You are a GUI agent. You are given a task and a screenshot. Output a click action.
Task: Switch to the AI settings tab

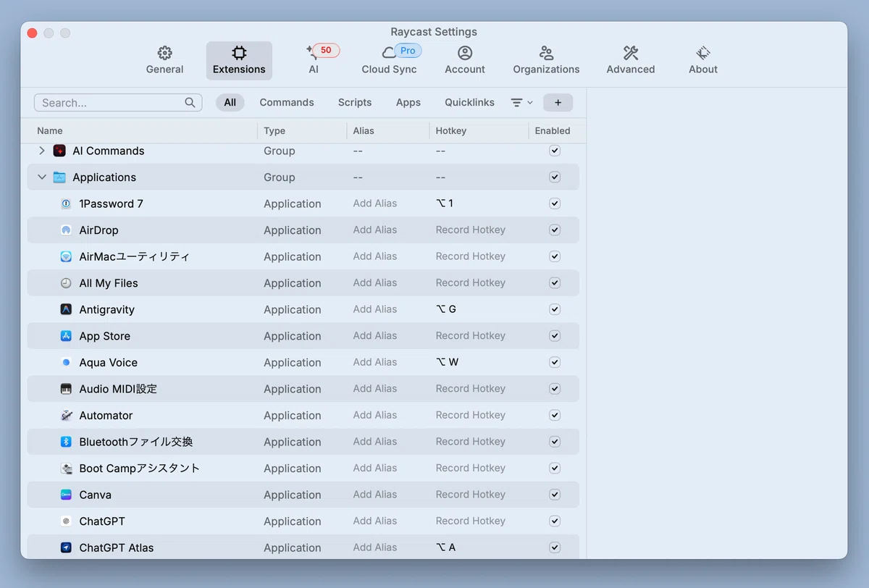coord(314,60)
